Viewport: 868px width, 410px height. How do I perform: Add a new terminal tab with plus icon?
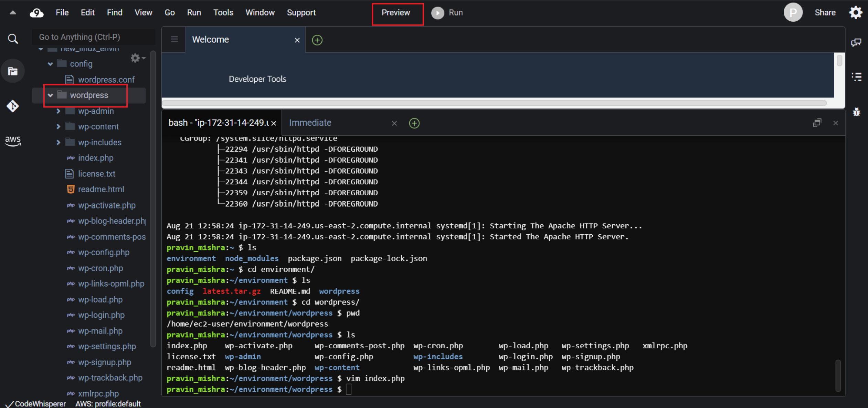(414, 123)
